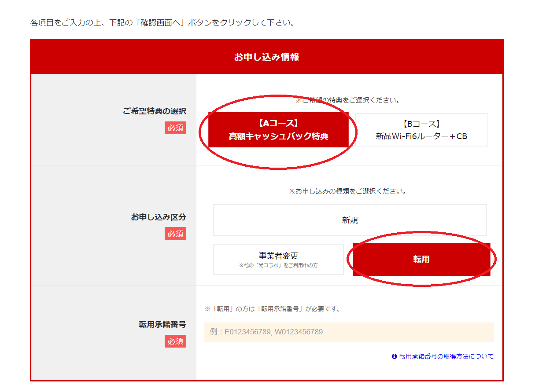Viewport: 535px width, 392px height.
Task: Click 必須 badge under ご希望特典の選択
Action: (175, 128)
